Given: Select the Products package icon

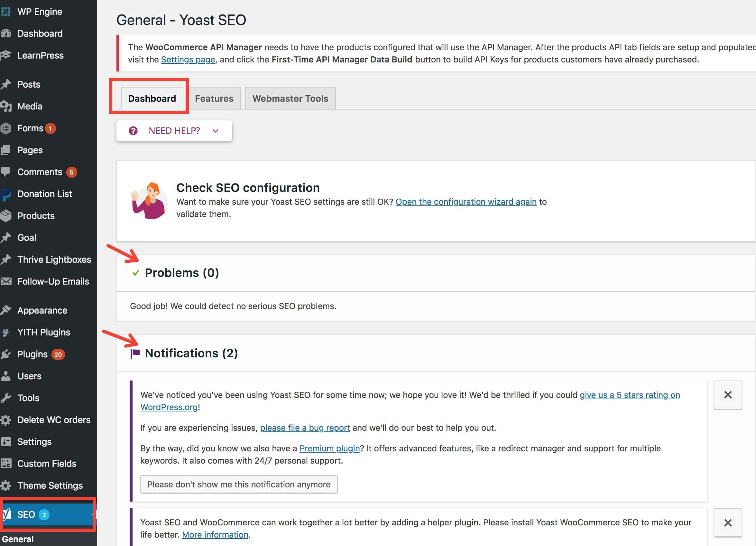Looking at the screenshot, I should [7, 215].
